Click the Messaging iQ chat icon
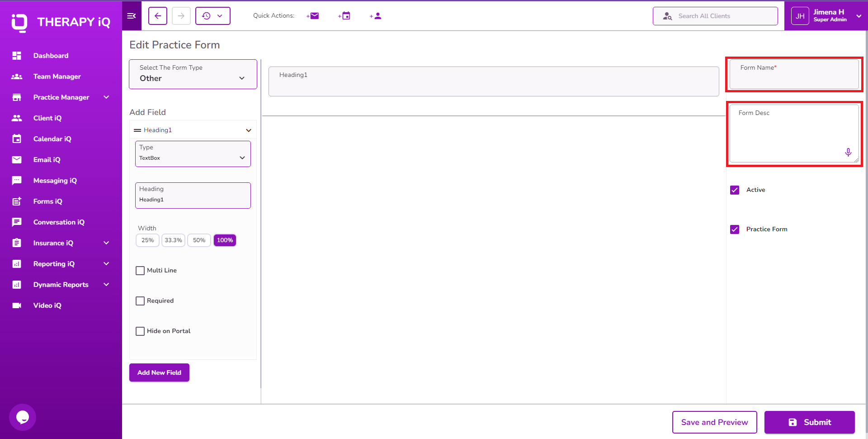 pos(17,181)
